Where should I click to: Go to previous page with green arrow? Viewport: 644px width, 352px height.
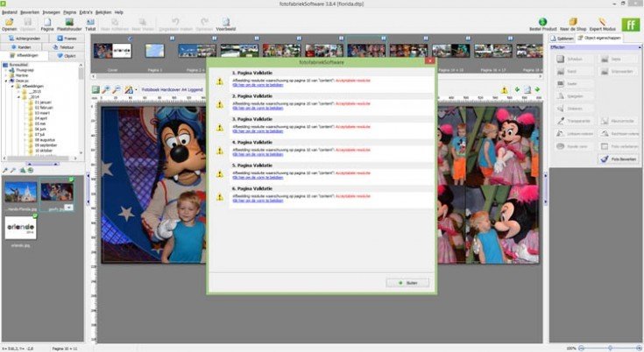pyautogui.click(x=517, y=89)
